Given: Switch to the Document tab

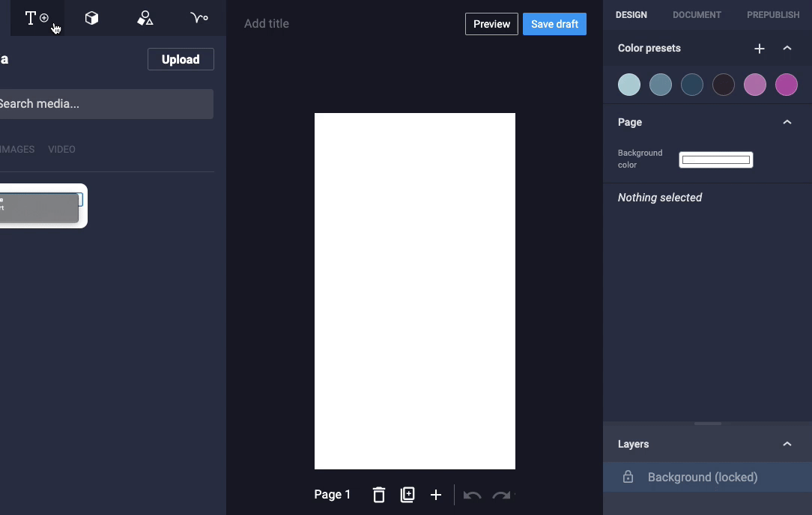Looking at the screenshot, I should click(697, 14).
